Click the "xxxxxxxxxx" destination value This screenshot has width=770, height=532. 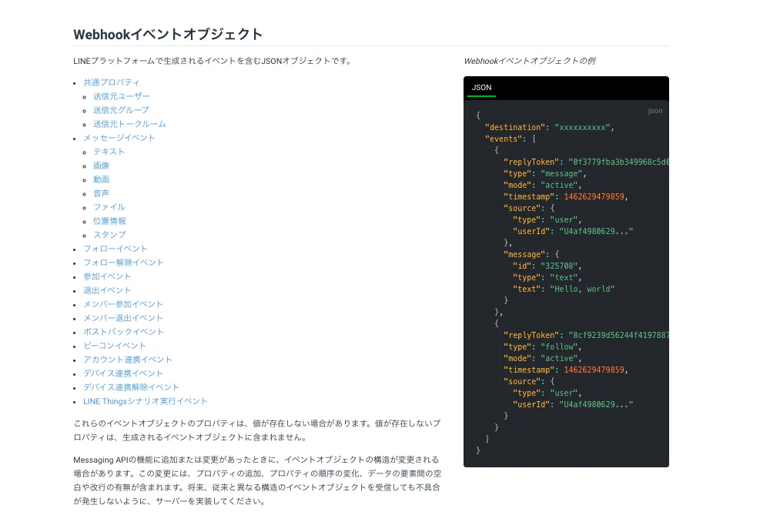coord(582,127)
